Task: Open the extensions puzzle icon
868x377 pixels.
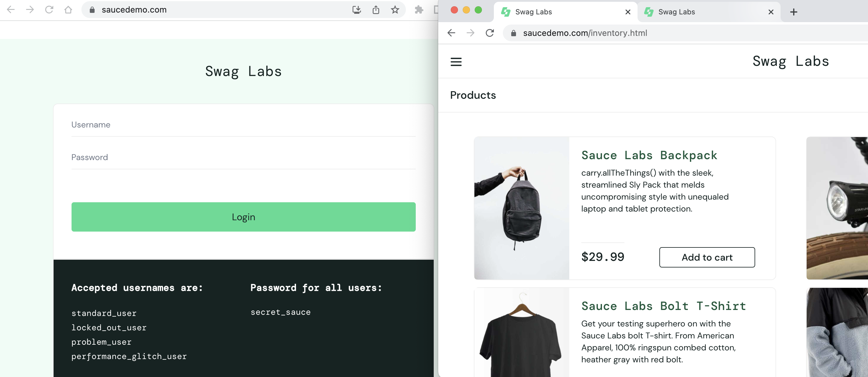Action: pos(419,10)
